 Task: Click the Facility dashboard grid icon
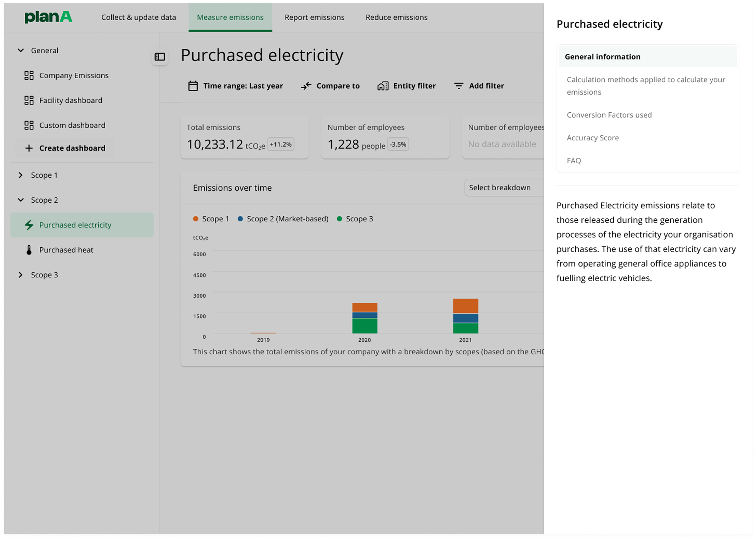click(x=29, y=100)
